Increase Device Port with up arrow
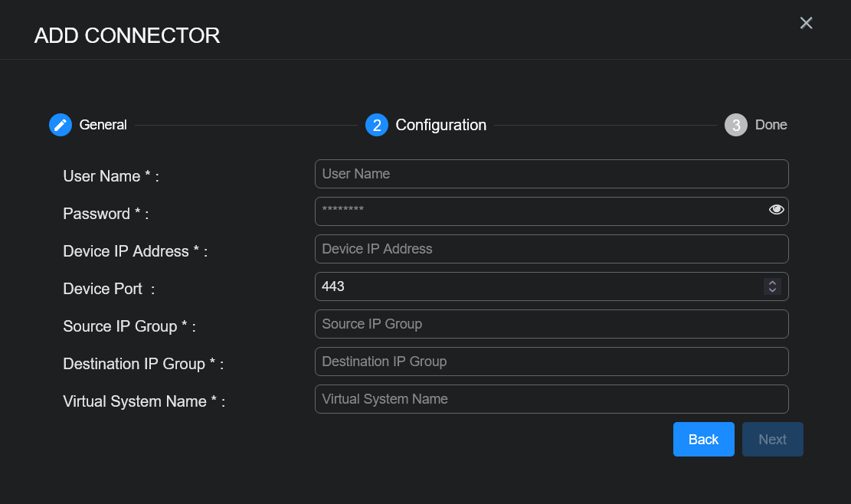The width and height of the screenshot is (851, 504). coord(772,283)
